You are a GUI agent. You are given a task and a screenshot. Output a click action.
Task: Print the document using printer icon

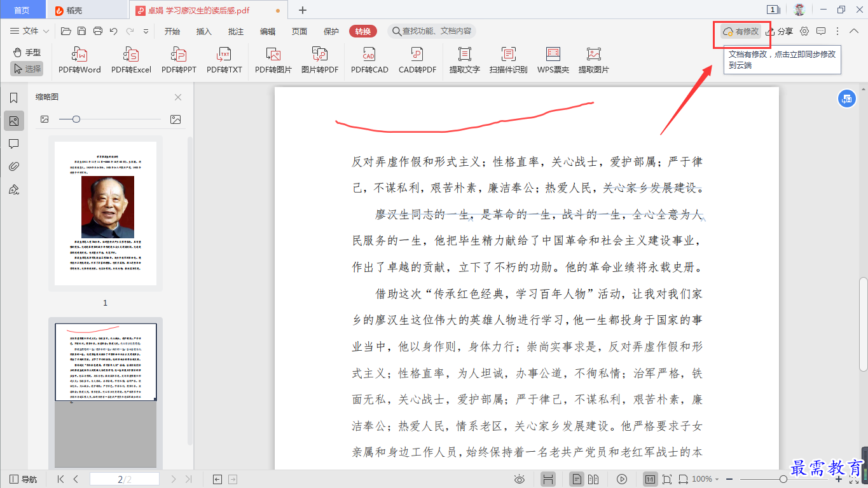pos(98,31)
